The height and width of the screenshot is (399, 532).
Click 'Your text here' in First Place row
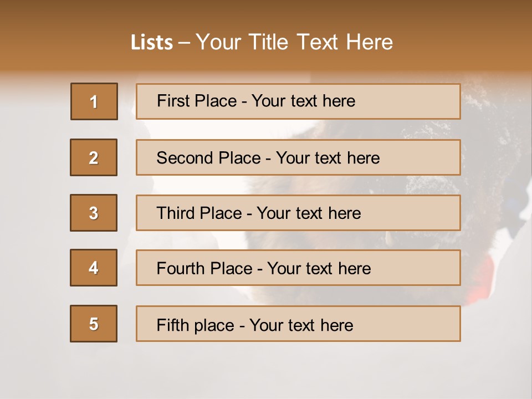point(303,101)
